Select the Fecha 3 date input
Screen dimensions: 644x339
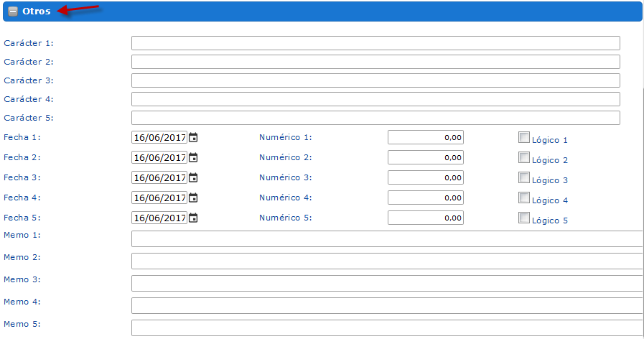point(159,177)
